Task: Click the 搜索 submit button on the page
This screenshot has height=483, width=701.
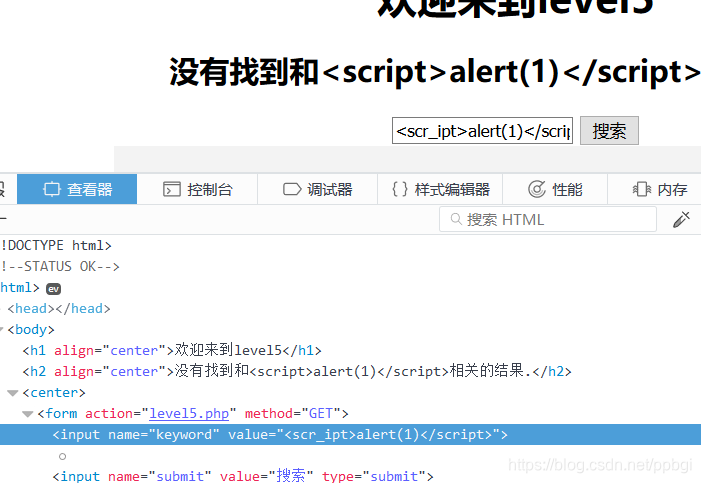Action: click(x=609, y=131)
